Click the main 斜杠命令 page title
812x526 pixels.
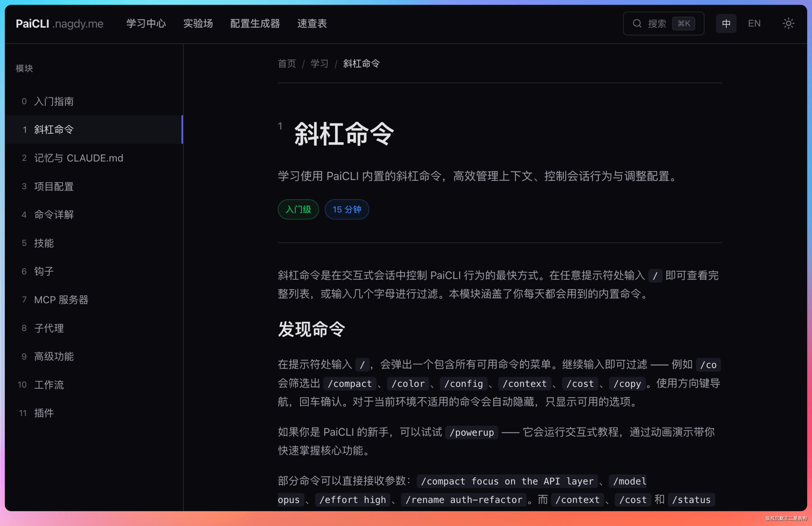(344, 134)
